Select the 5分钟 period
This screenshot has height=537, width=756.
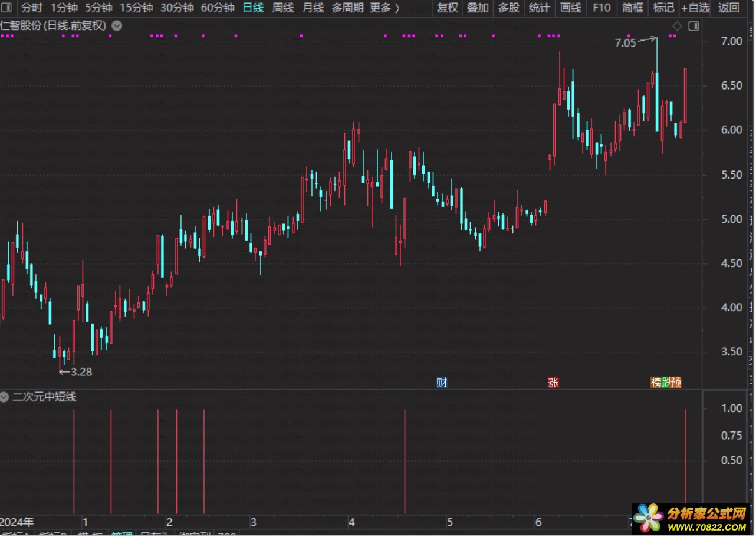98,8
